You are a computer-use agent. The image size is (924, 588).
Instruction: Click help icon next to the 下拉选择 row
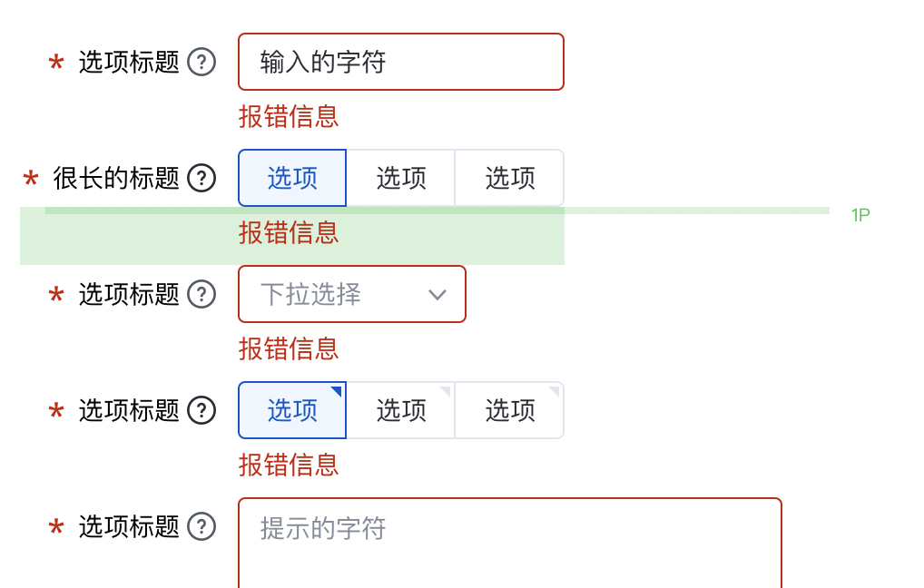pyautogui.click(x=203, y=294)
